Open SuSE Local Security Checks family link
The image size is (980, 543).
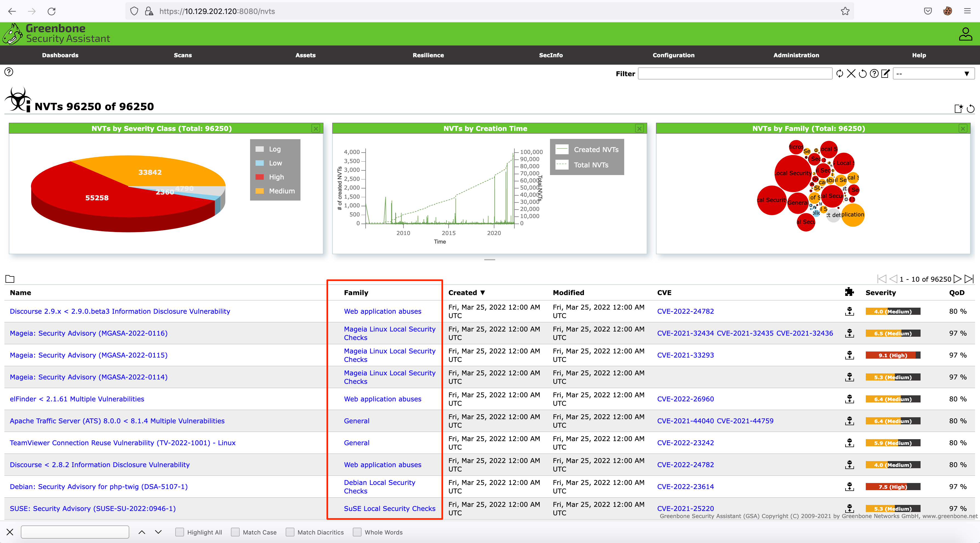[x=389, y=508]
